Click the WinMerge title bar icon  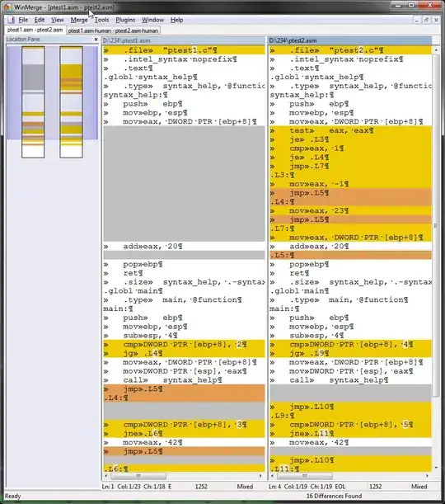click(x=7, y=7)
